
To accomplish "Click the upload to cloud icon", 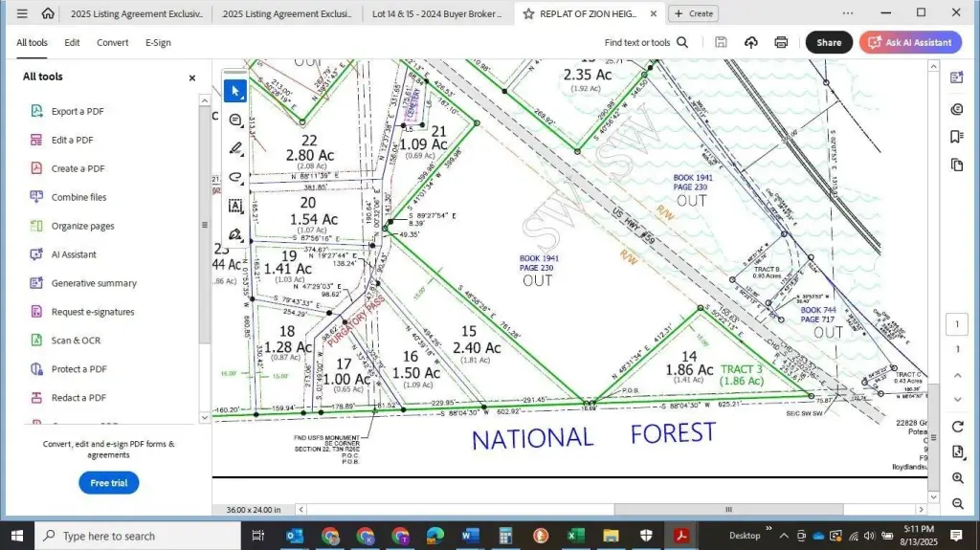I will pos(751,42).
